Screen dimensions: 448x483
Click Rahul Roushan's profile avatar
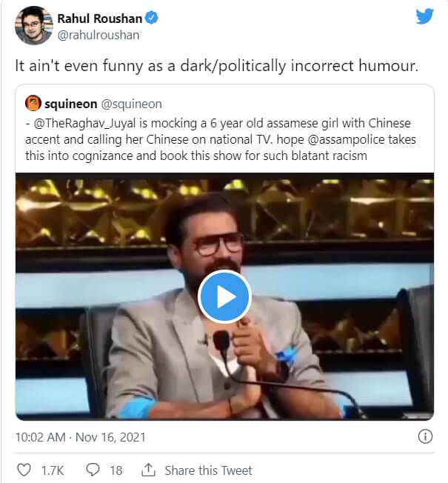[x=34, y=25]
